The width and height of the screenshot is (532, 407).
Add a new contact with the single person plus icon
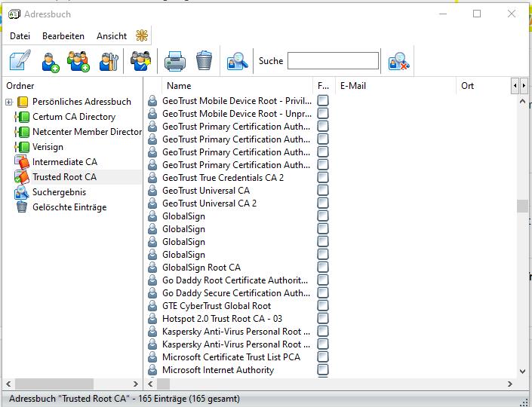coord(51,61)
